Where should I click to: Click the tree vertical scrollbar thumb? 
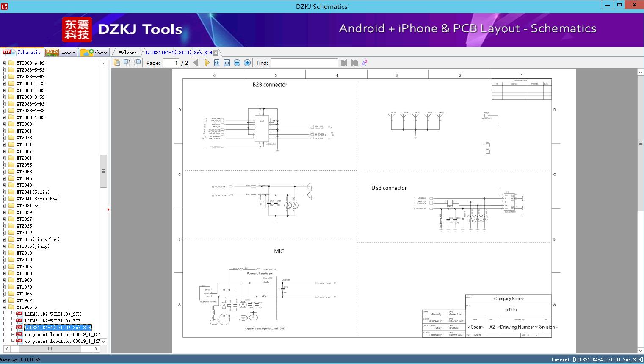click(x=103, y=171)
